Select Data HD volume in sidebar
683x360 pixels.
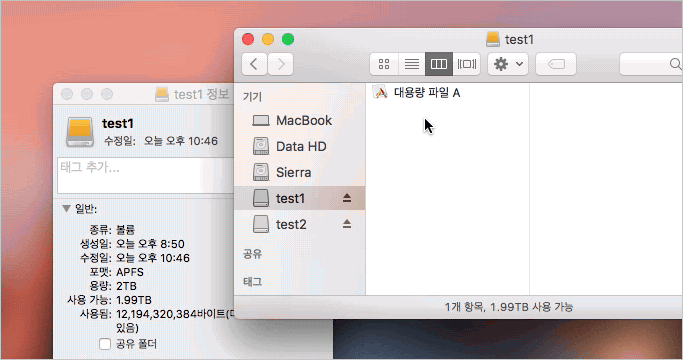point(299,146)
